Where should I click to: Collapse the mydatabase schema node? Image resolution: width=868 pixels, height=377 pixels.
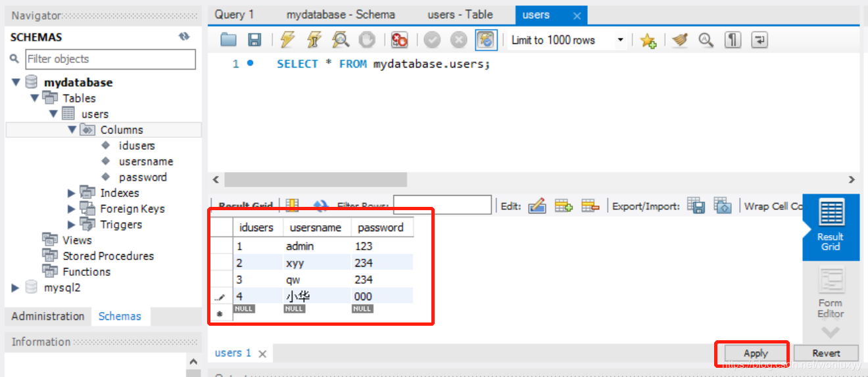[x=16, y=83]
